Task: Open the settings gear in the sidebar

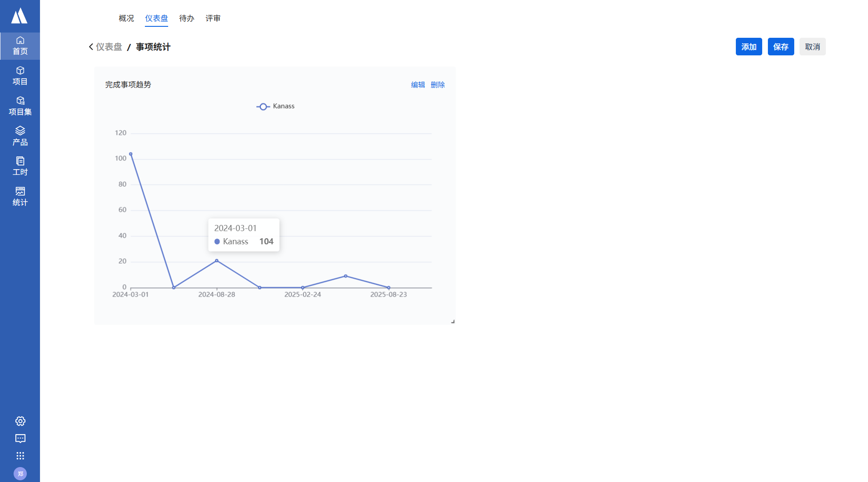Action: tap(20, 421)
